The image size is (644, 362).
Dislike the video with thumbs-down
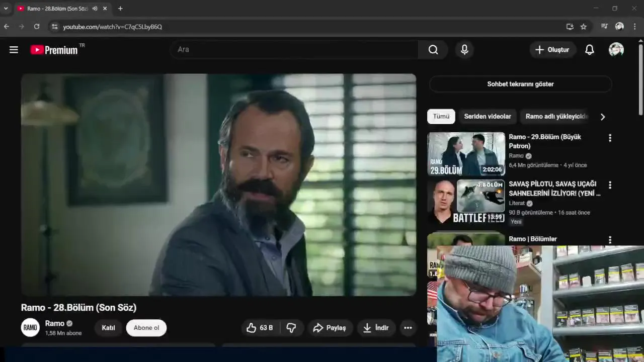[291, 328]
